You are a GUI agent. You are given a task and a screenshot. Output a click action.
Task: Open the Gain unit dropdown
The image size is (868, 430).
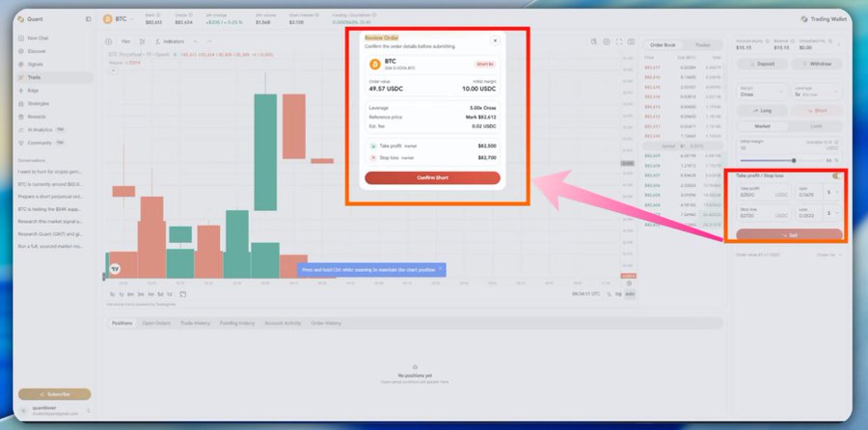[833, 192]
